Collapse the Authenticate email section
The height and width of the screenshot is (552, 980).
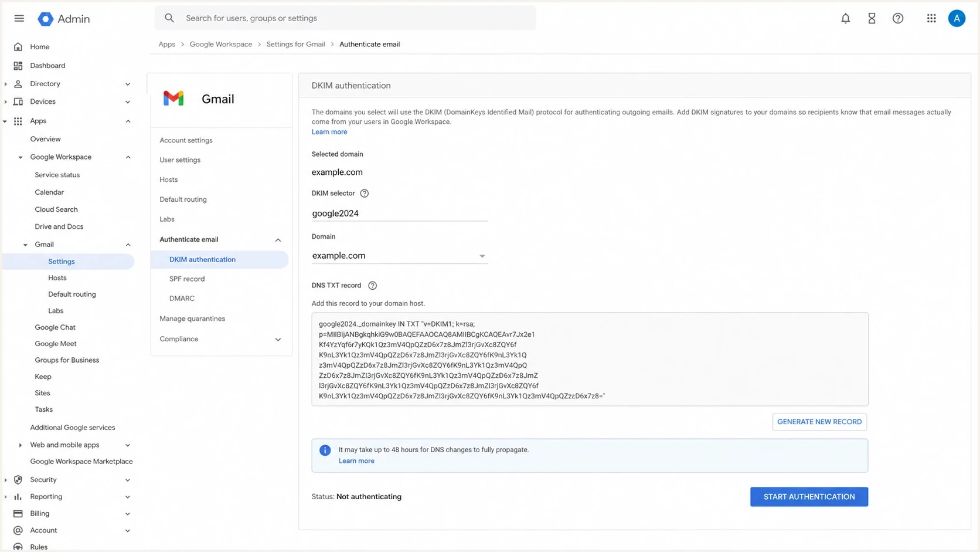point(278,240)
